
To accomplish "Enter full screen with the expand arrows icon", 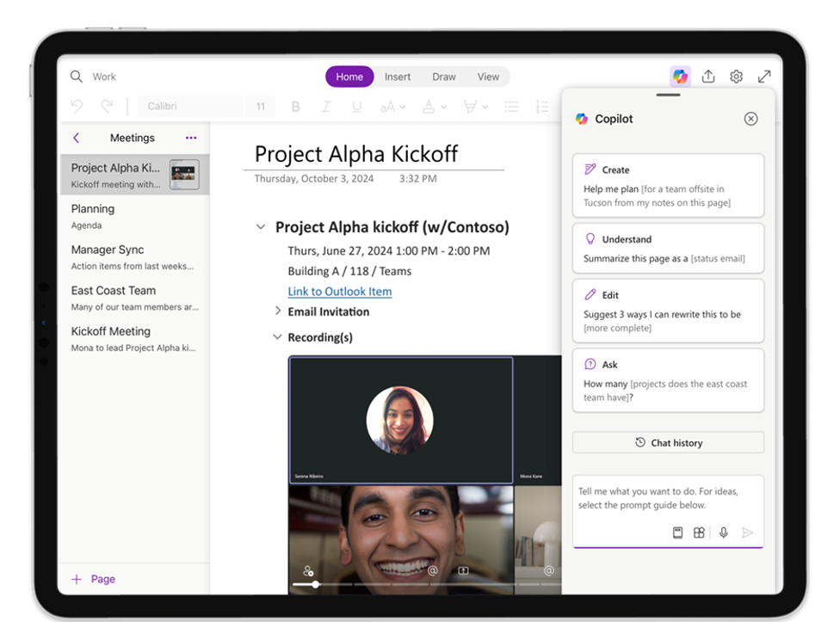I will coord(764,77).
